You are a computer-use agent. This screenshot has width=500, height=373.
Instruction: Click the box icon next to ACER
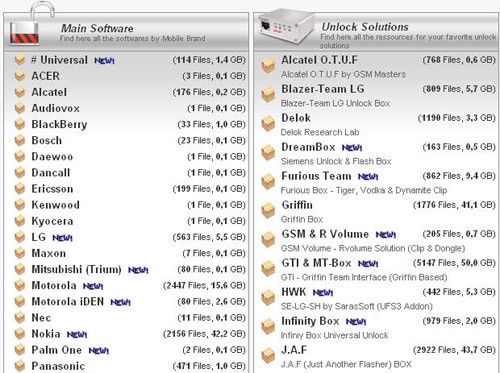tap(20, 76)
